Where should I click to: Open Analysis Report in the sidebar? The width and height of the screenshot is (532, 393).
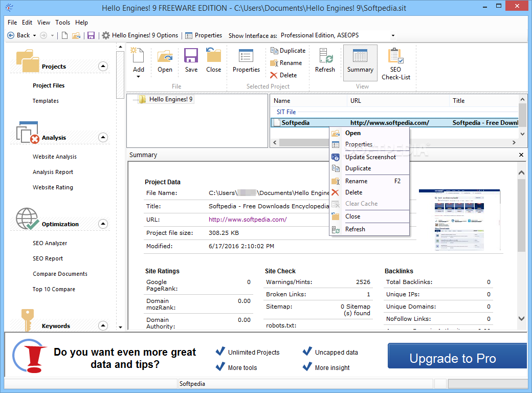coord(53,172)
